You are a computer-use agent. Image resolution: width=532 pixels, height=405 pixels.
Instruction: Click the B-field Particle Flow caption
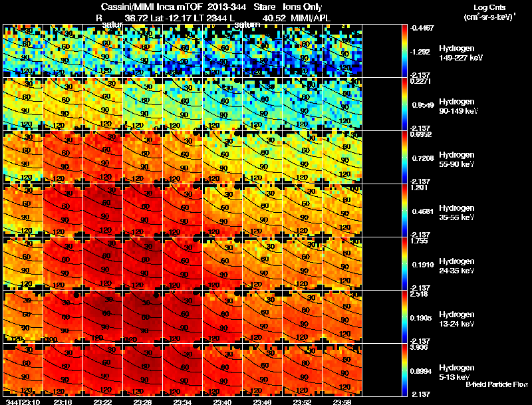tap(497, 384)
